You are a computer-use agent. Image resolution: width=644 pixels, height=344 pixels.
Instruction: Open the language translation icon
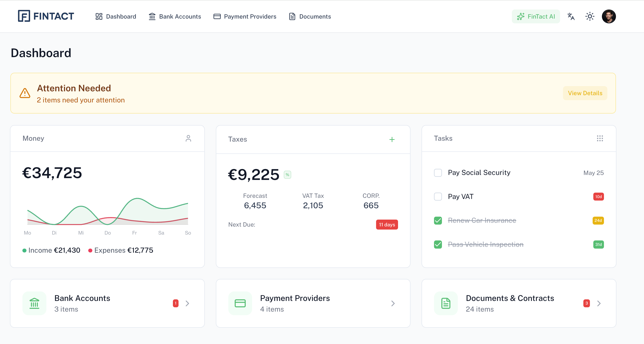(x=571, y=17)
